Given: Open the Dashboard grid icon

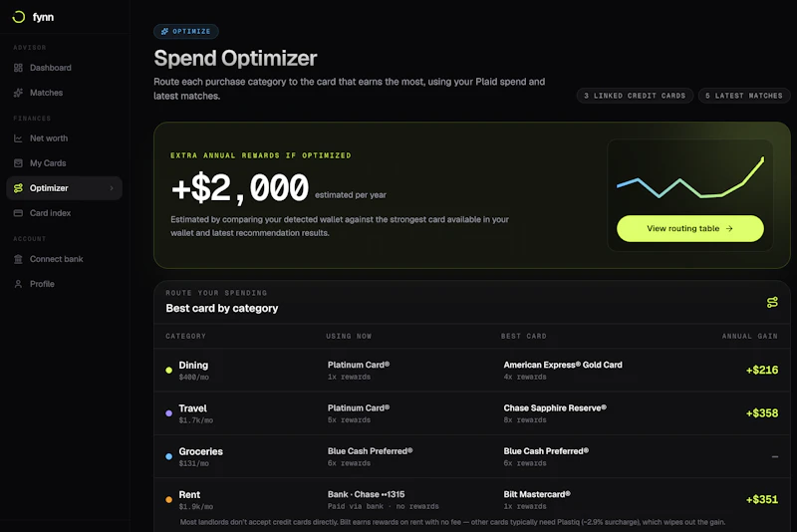Looking at the screenshot, I should (18, 68).
